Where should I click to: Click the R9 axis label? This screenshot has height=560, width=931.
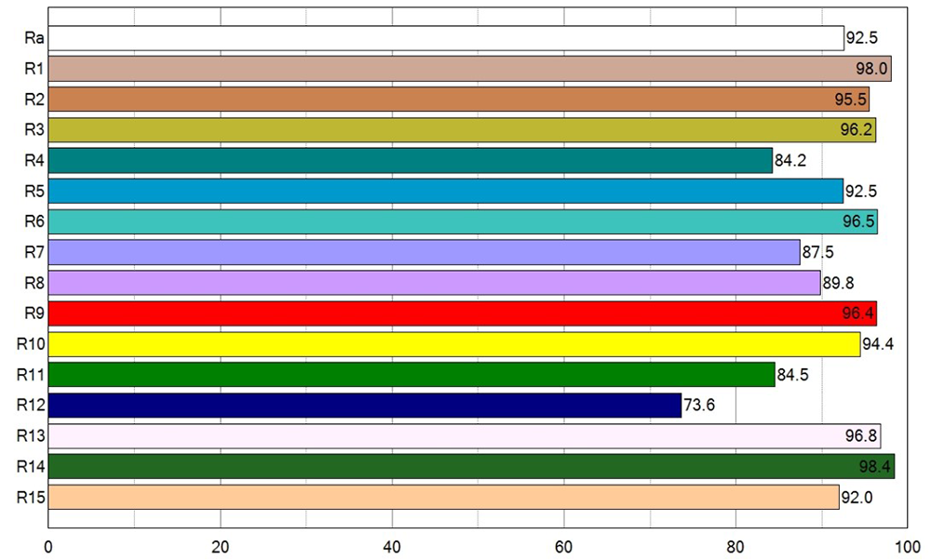pos(34,313)
